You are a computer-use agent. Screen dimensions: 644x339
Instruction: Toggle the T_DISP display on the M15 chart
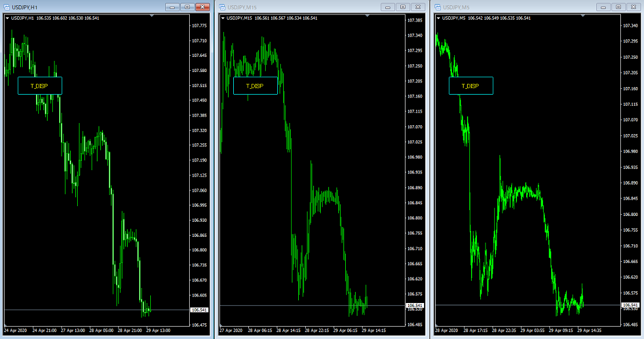click(255, 85)
